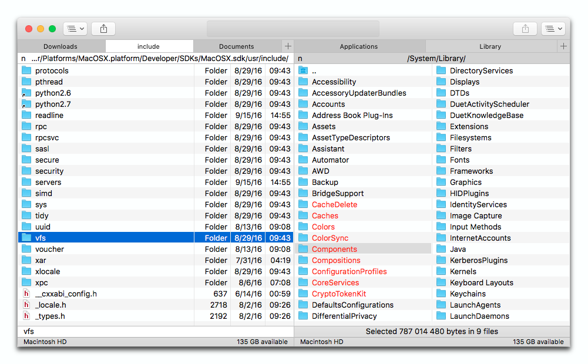Select the DuetActivityScheduler folder name

[x=489, y=105]
